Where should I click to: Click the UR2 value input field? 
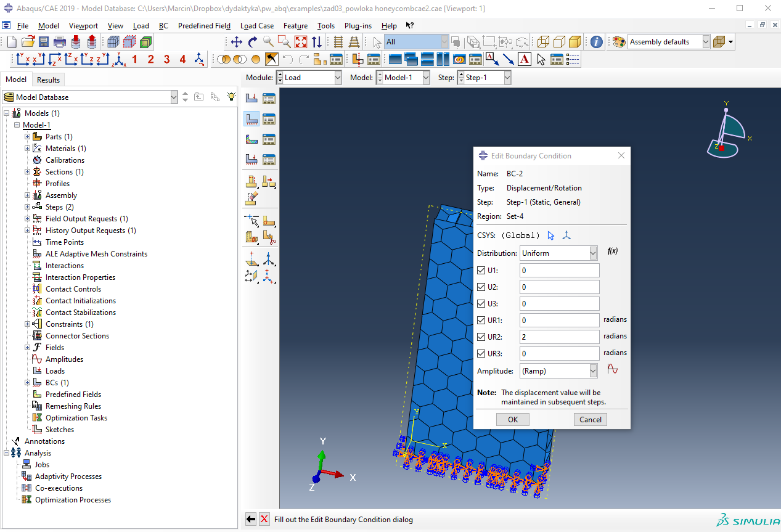point(559,337)
